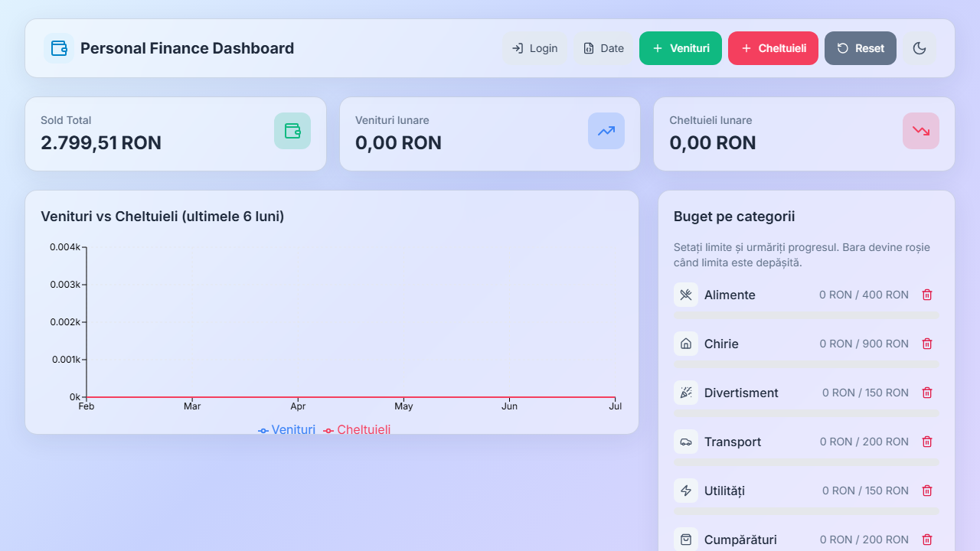Click the chart title Venituri vs Cheltuieli
Viewport: 980px width, 551px height.
pos(162,217)
